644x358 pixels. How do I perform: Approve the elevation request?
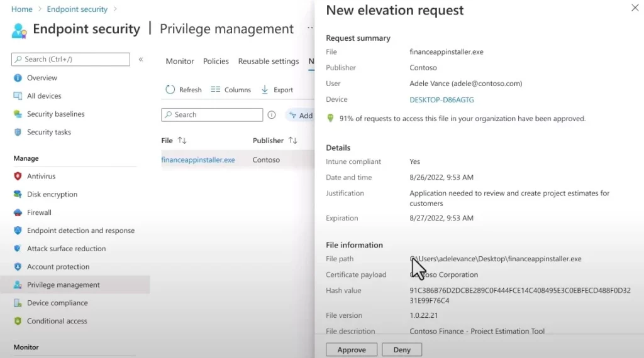click(x=352, y=350)
